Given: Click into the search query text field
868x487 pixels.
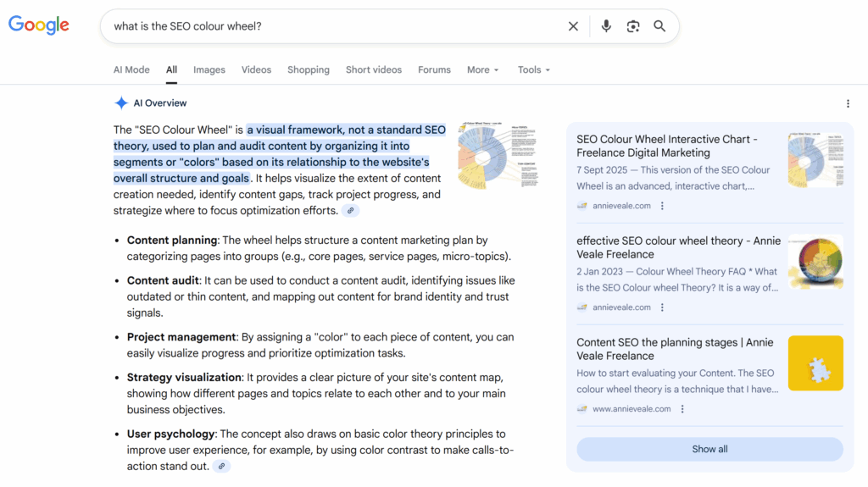Looking at the screenshot, I should [x=331, y=26].
